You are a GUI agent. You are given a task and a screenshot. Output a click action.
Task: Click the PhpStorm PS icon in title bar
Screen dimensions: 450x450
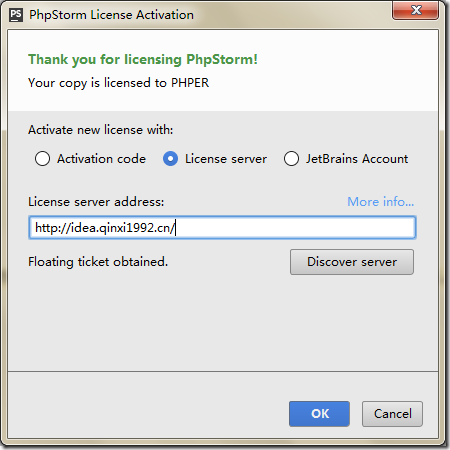pyautogui.click(x=16, y=15)
